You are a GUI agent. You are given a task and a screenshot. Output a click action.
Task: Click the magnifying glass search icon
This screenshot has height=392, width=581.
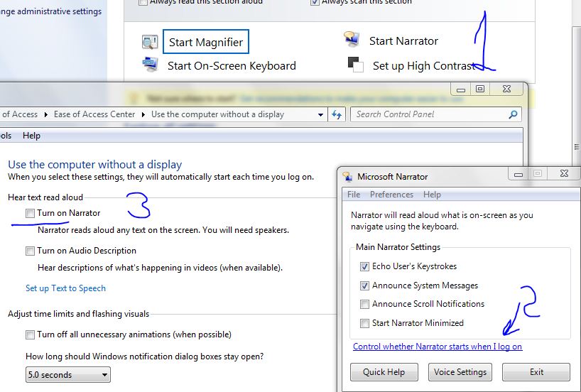click(x=514, y=114)
